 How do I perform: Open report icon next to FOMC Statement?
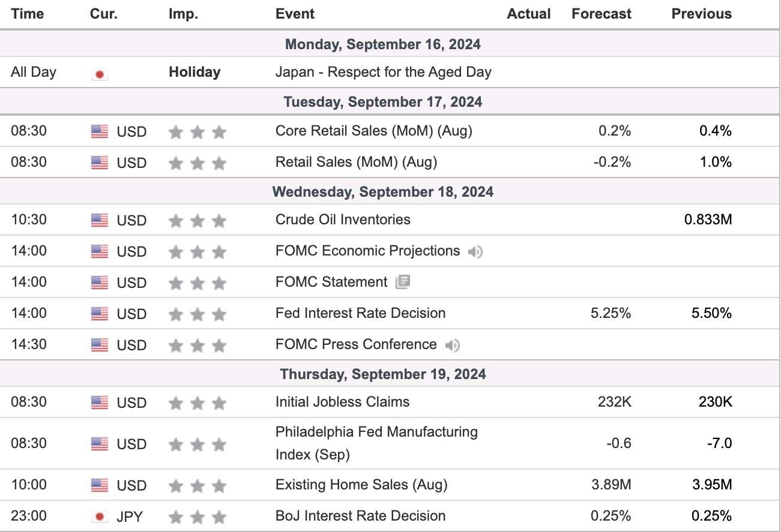(403, 282)
